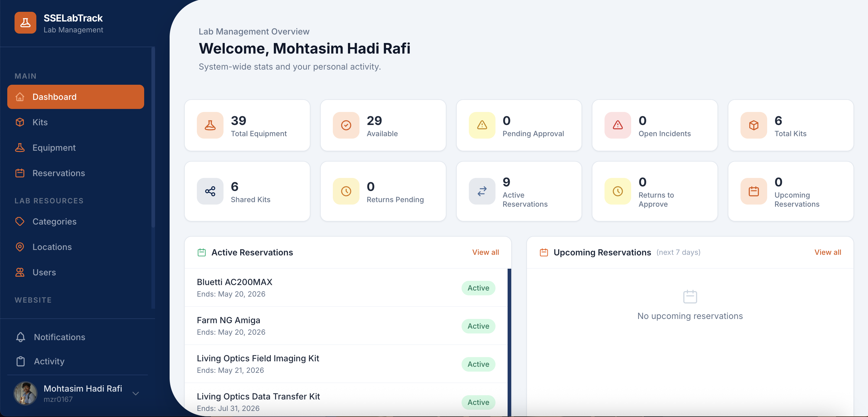Click the Shared Kits share icon

click(210, 191)
